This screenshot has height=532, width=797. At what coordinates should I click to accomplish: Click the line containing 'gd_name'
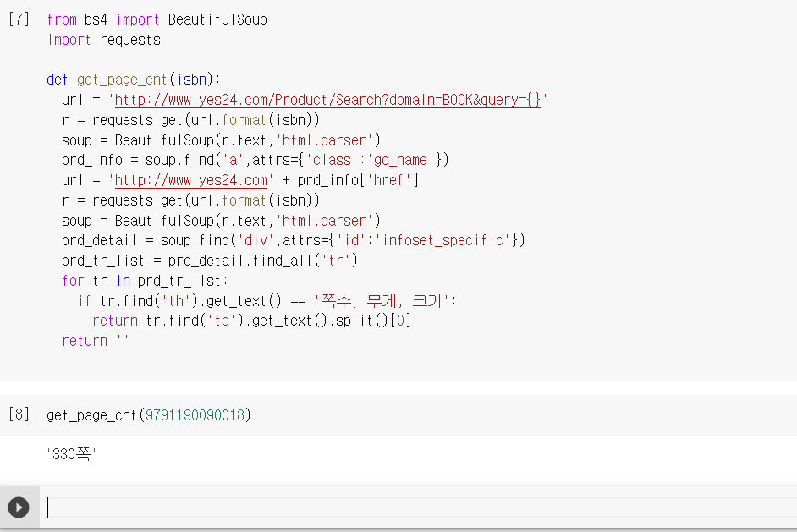(256, 160)
